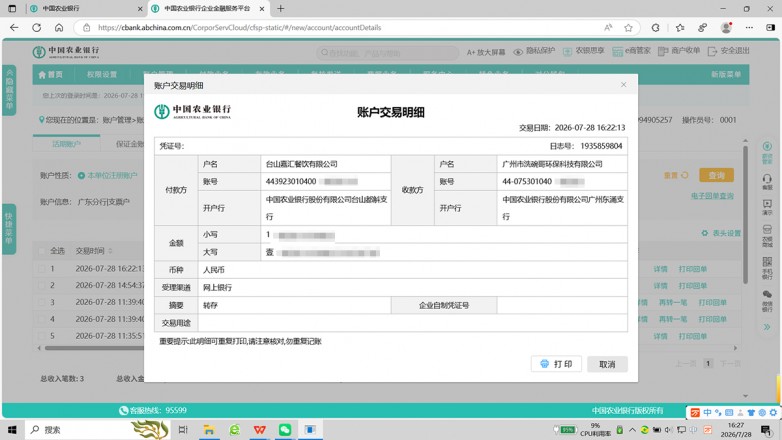Open 农银思享 in the header
Image resolution: width=782 pixels, height=440 pixels.
[x=584, y=51]
